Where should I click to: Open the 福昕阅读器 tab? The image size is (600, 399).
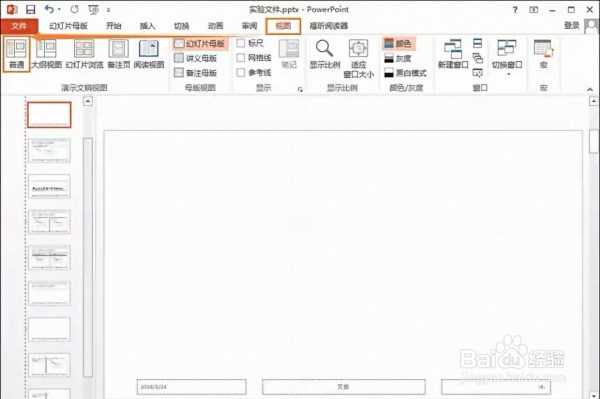click(329, 26)
